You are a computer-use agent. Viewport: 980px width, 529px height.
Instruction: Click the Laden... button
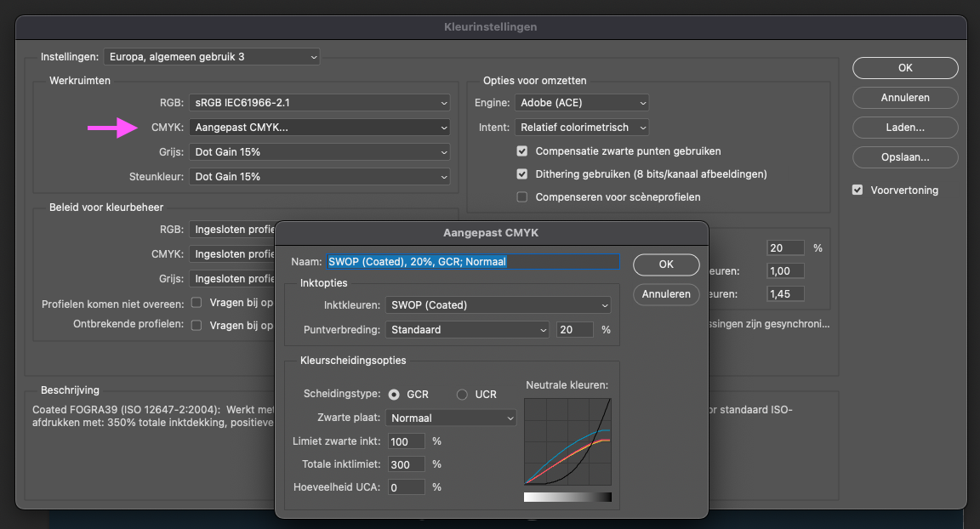tap(904, 128)
